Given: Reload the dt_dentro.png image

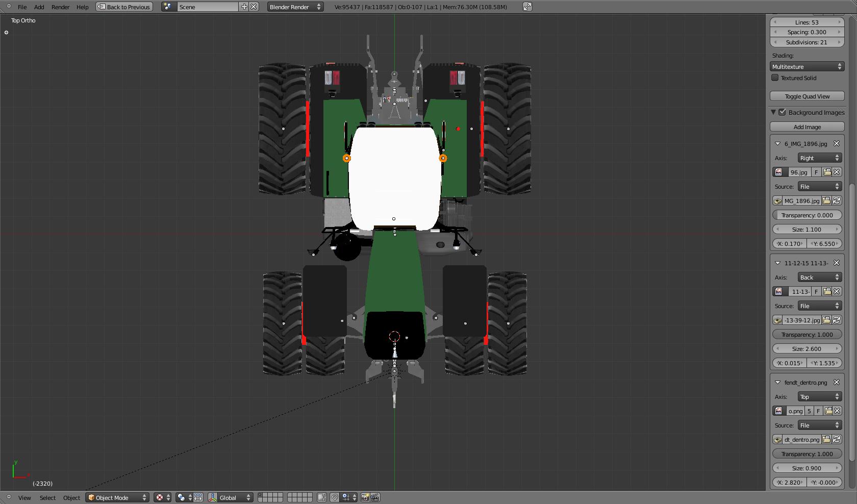Looking at the screenshot, I should pyautogui.click(x=837, y=440).
